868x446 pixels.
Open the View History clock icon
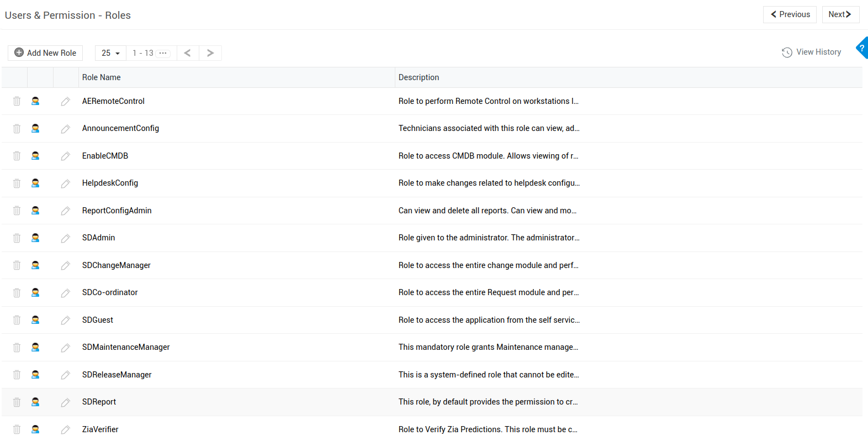[787, 53]
